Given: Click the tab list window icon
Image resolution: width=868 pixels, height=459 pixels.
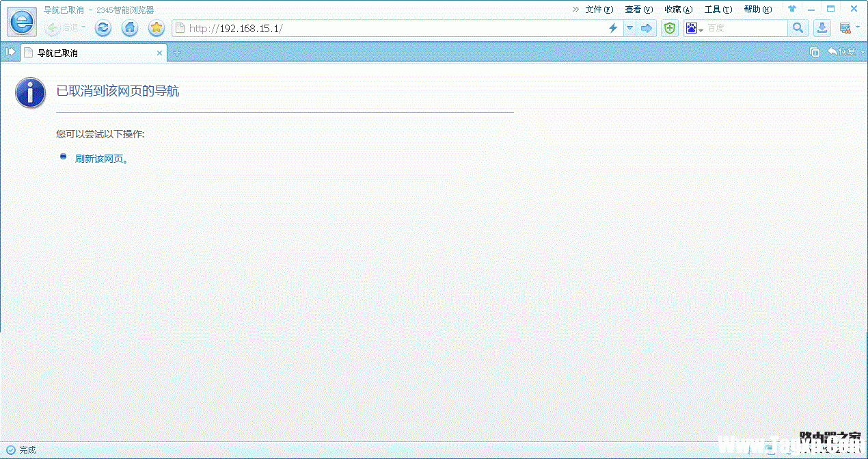Looking at the screenshot, I should (x=815, y=52).
